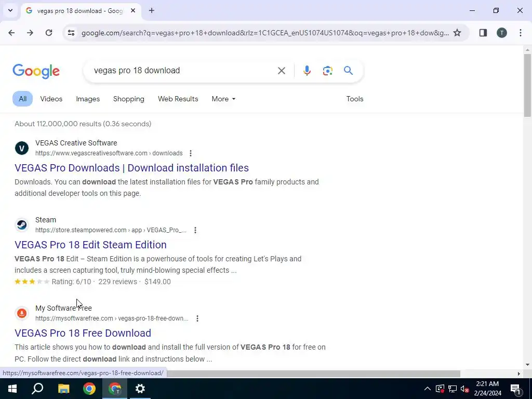The width and height of the screenshot is (532, 399).
Task: Open the tab search dropdown arrow
Action: click(10, 10)
